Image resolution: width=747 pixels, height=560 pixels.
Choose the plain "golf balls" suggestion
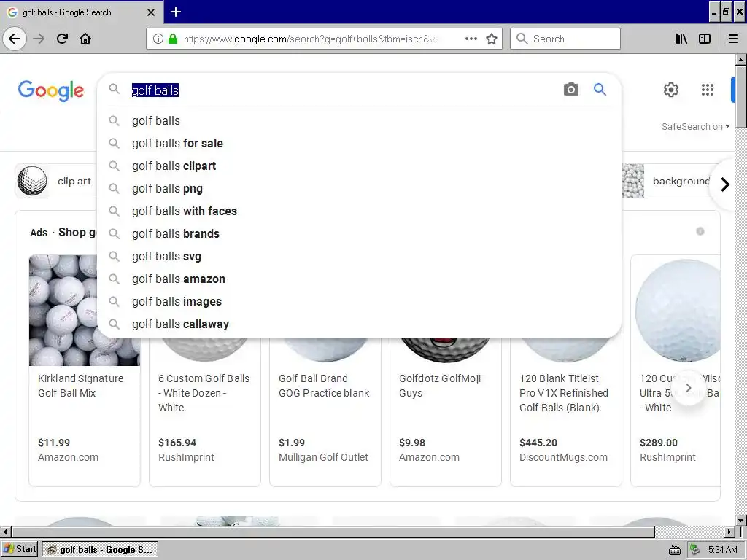tap(360, 120)
